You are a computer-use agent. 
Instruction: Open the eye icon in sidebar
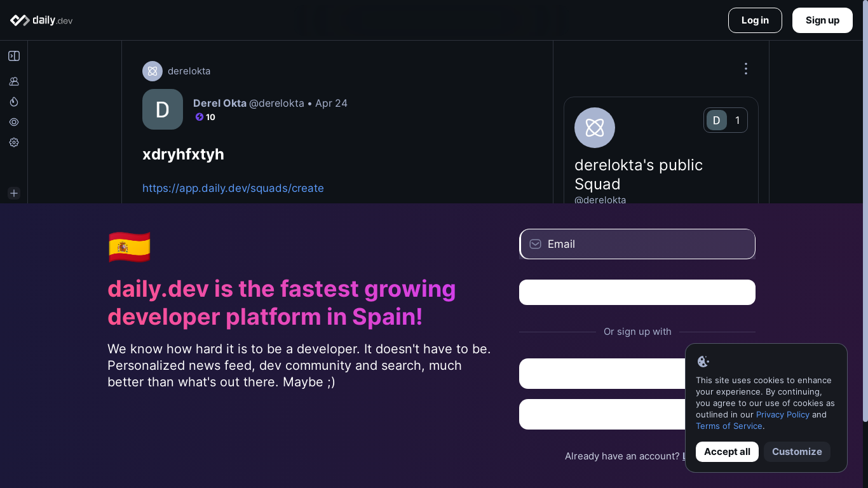tap(14, 122)
